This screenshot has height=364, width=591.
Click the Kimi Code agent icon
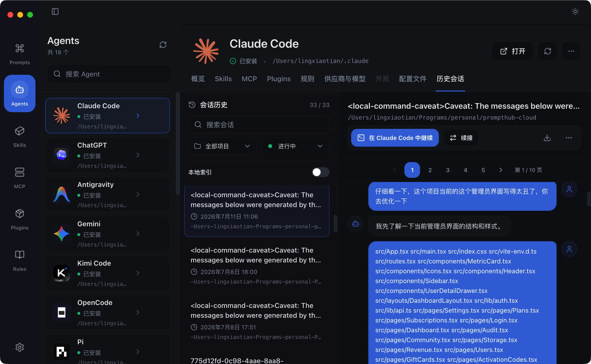point(62,273)
